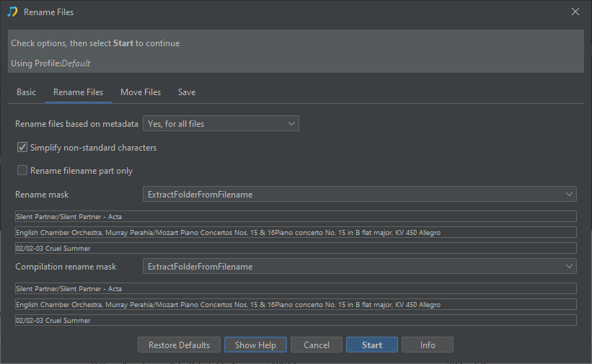Open the Rename mask dropdown

359,195
